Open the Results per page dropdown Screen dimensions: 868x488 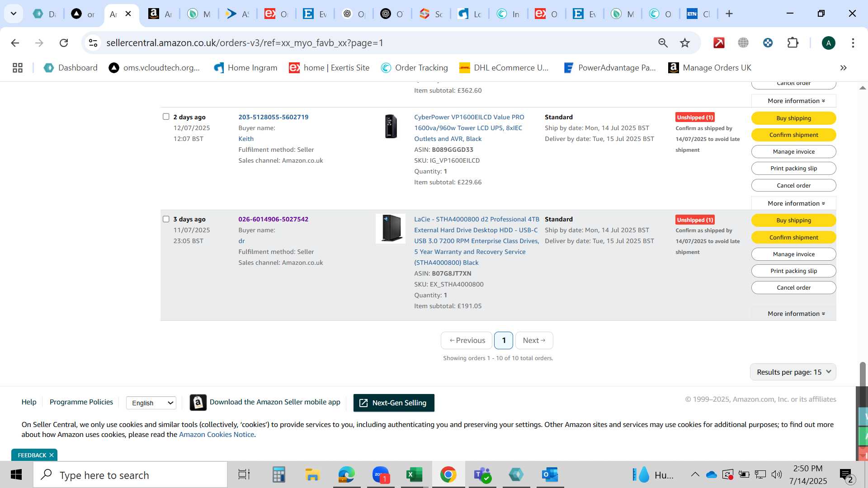pos(793,372)
